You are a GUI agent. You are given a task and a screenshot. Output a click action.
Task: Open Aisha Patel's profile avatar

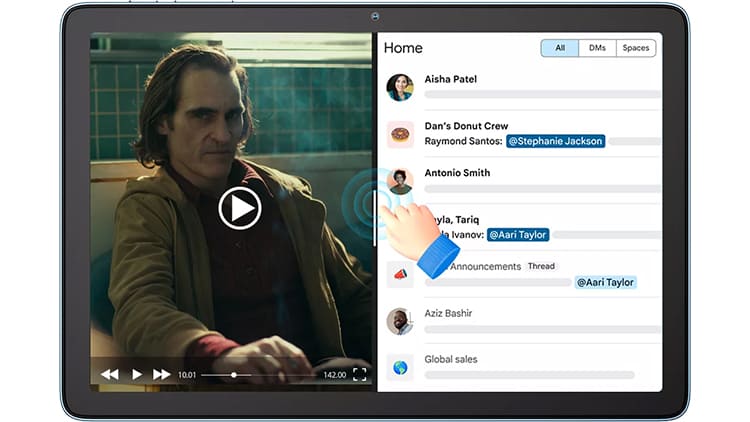point(400,87)
